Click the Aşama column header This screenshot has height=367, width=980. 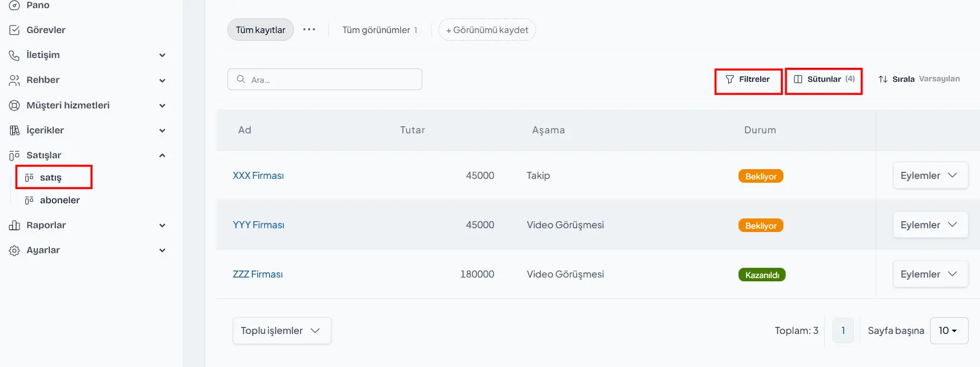point(548,130)
